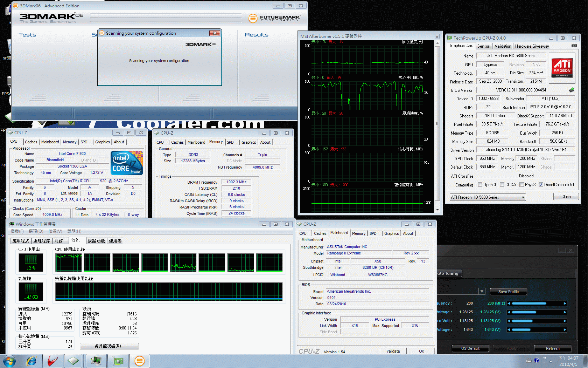Image resolution: width=588 pixels, height=368 pixels.
Task: Open 檔案(F) menu in Task Manager
Action: [x=17, y=231]
